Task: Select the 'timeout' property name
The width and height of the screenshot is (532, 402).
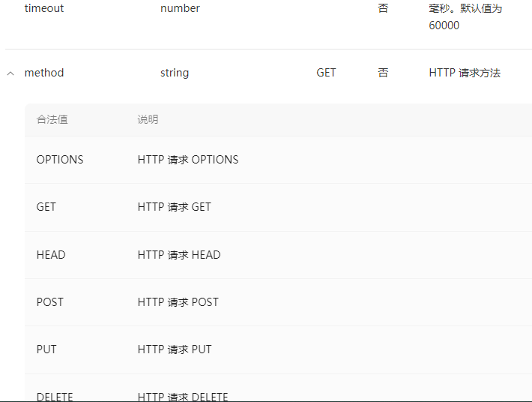Action: coord(44,8)
